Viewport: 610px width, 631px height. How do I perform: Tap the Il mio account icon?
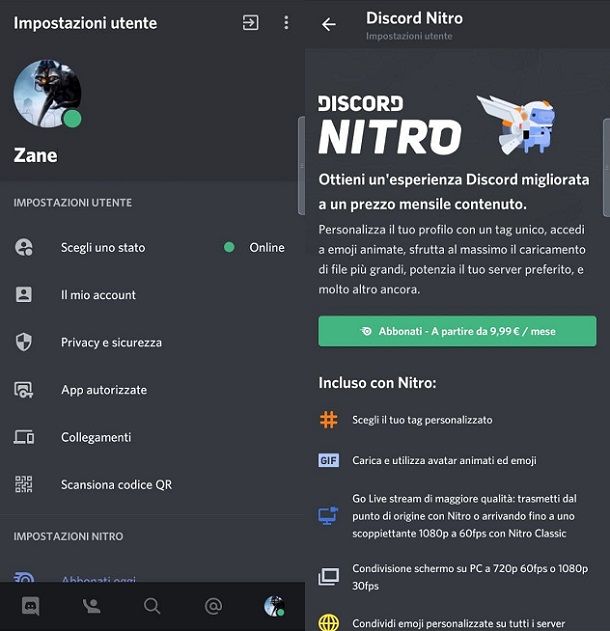coord(24,295)
